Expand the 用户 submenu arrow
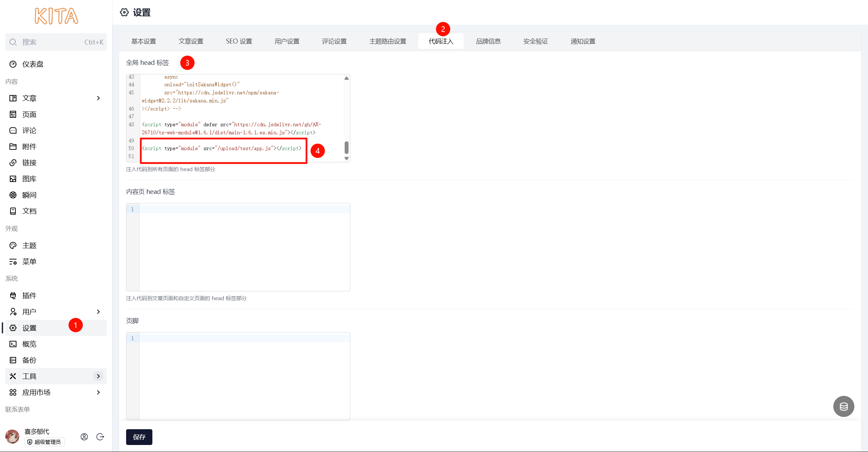The image size is (868, 452). click(x=98, y=312)
